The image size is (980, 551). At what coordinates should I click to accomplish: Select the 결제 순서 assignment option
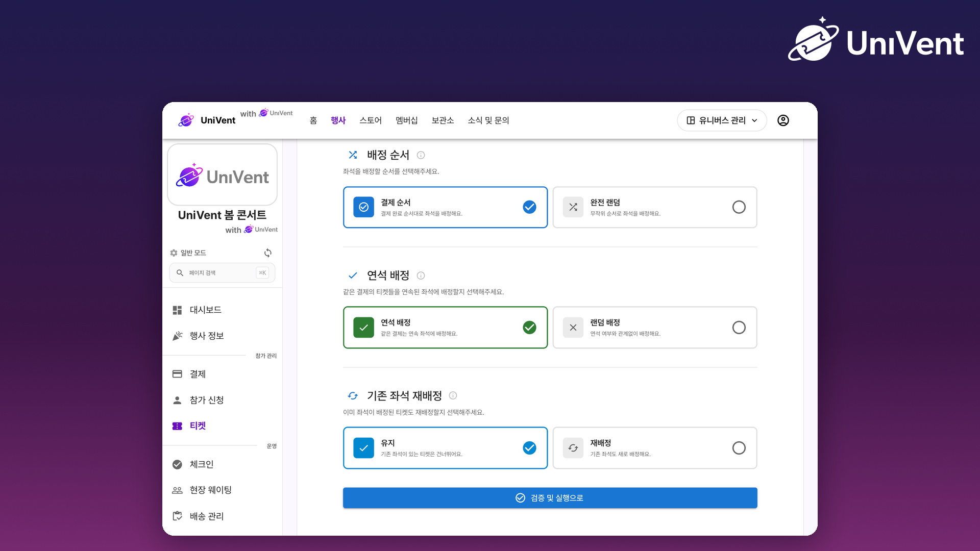tap(445, 207)
